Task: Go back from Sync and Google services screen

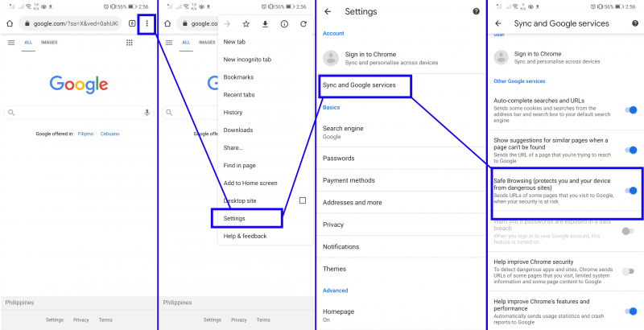Action: point(498,23)
